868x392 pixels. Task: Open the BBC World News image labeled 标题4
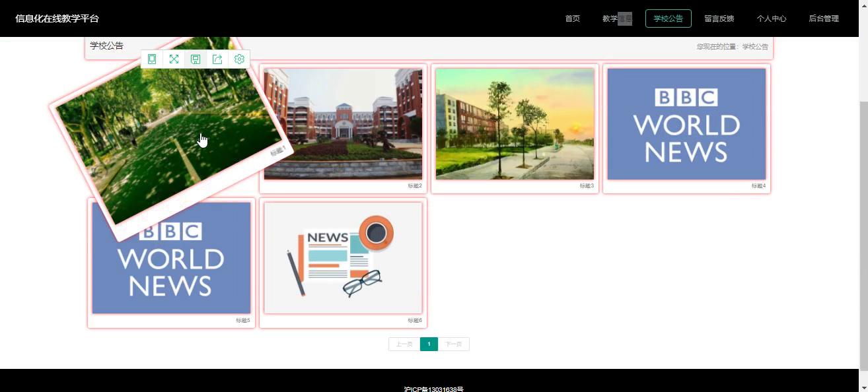click(686, 123)
